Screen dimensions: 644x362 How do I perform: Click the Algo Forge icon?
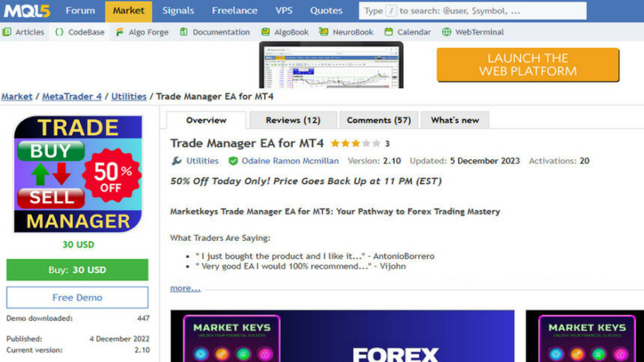120,32
